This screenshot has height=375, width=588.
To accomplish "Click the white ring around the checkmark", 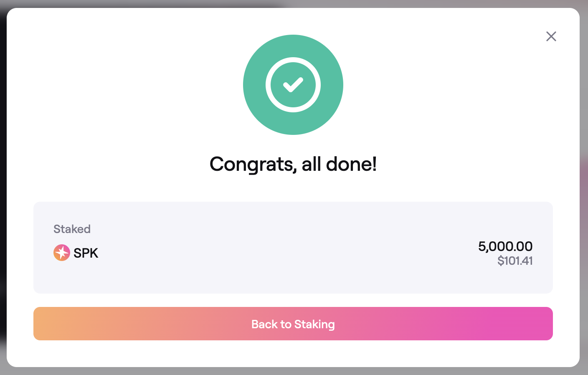I will [x=269, y=85].
